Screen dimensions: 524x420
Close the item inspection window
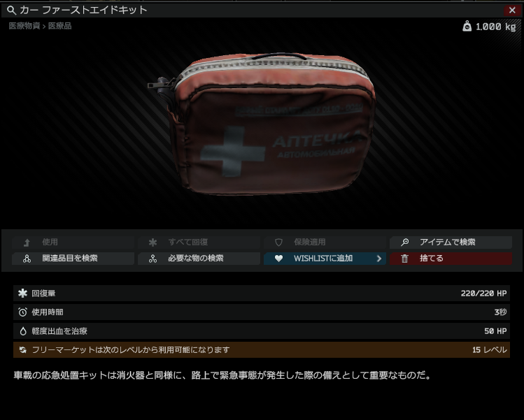511,10
